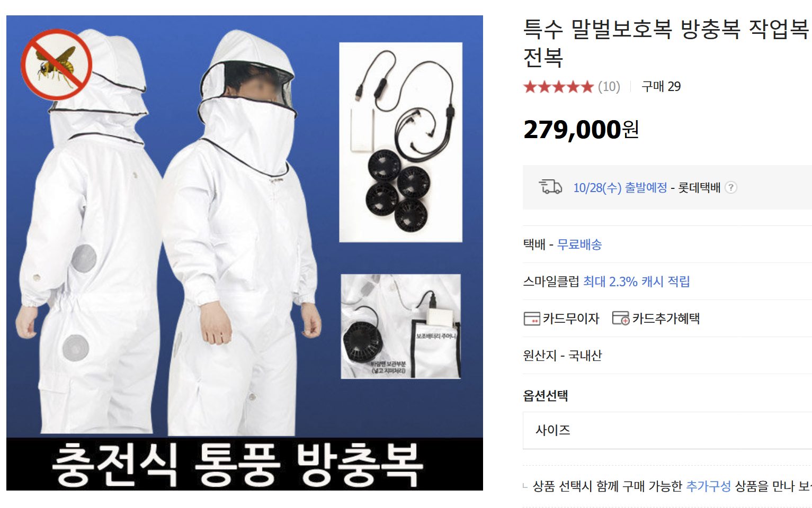Screen dimensions: 812x508
Task: Click the 추가구성 additional items link
Action: coord(708,486)
